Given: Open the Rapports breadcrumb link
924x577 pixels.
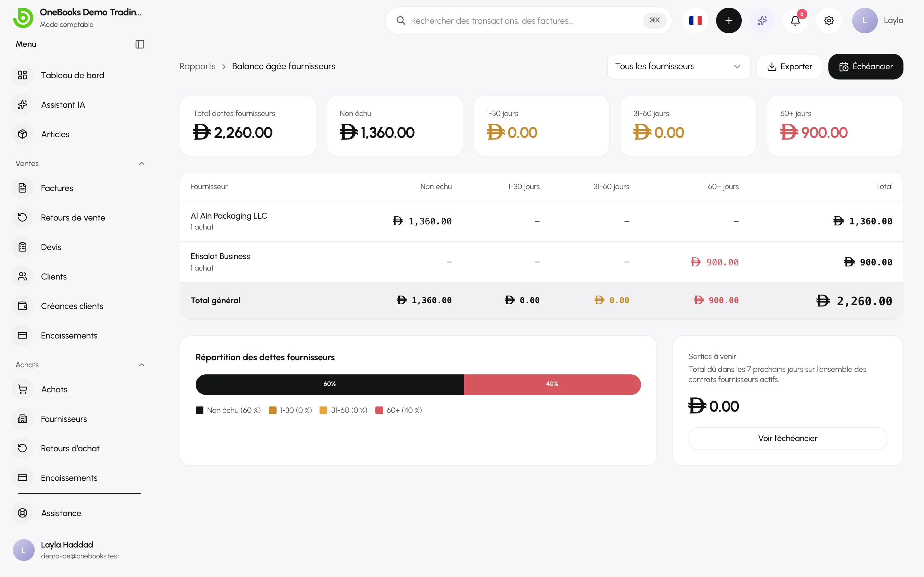Looking at the screenshot, I should [197, 66].
